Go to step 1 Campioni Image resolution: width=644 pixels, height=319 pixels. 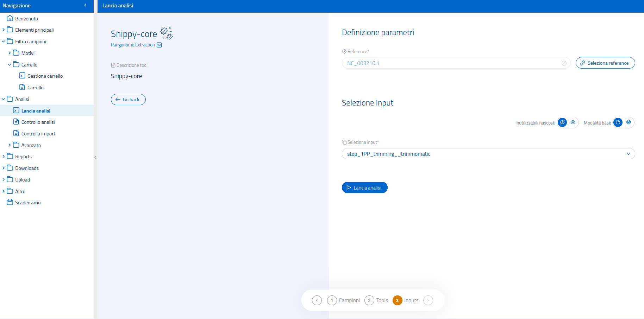point(343,300)
